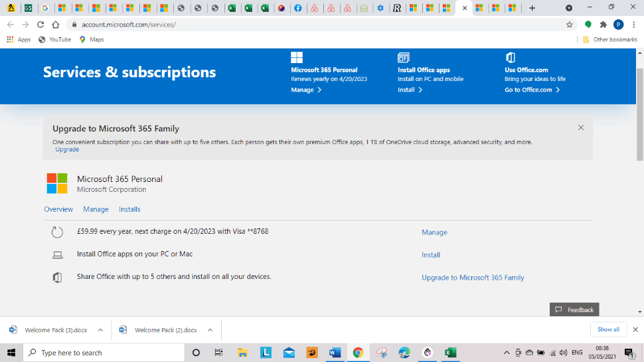Click the Microsoft 365 Personal banner icon
This screenshot has height=362, width=644.
coord(297,58)
